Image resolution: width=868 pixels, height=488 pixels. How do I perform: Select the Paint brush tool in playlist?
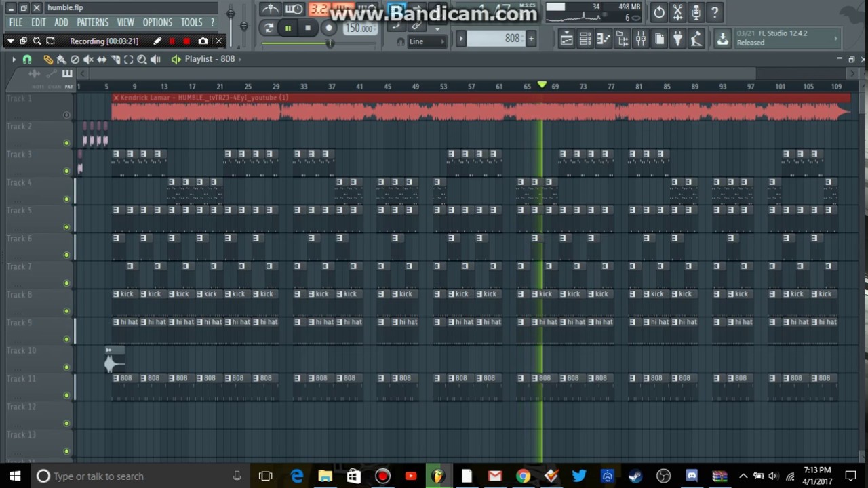pyautogui.click(x=61, y=60)
